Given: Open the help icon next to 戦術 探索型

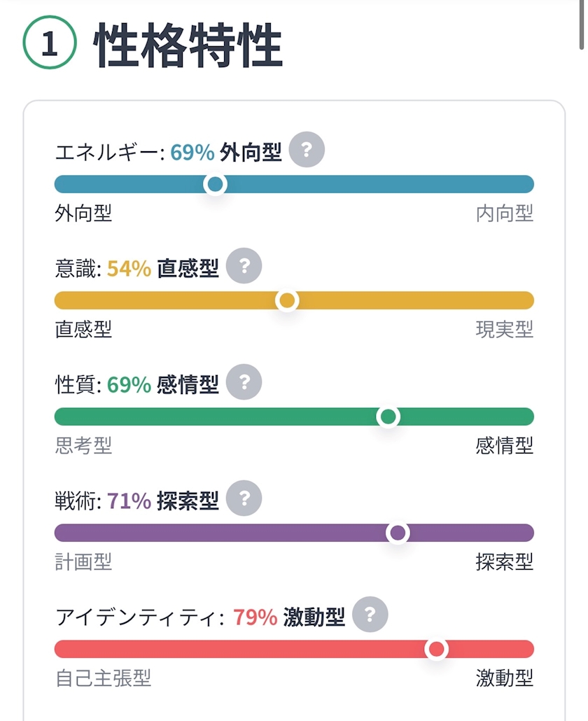Looking at the screenshot, I should (244, 498).
